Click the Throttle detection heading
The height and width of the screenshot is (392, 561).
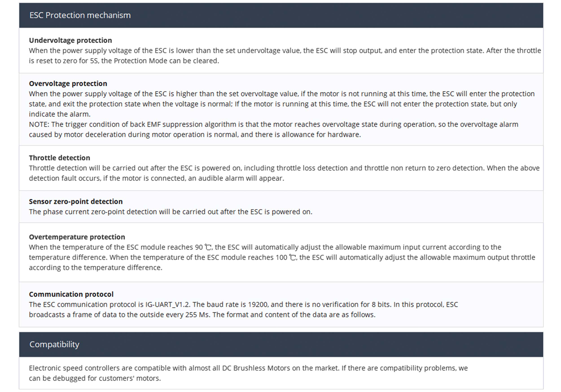pos(59,158)
